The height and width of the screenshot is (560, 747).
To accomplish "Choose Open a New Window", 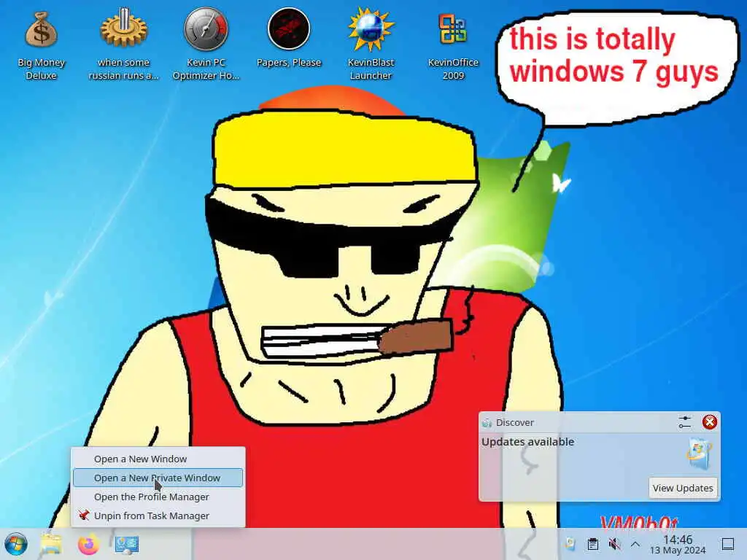I will (x=158, y=459).
